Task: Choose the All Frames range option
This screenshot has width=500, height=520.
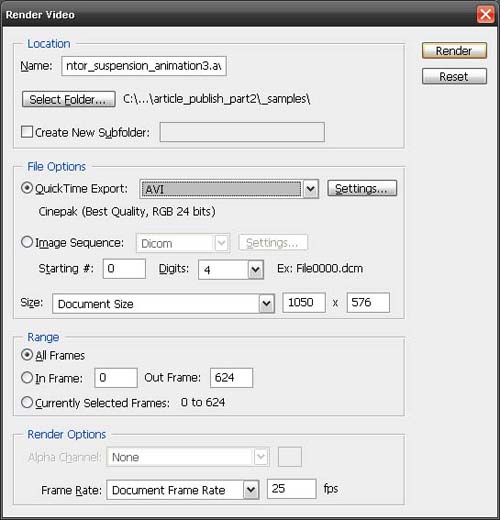Action: point(27,354)
